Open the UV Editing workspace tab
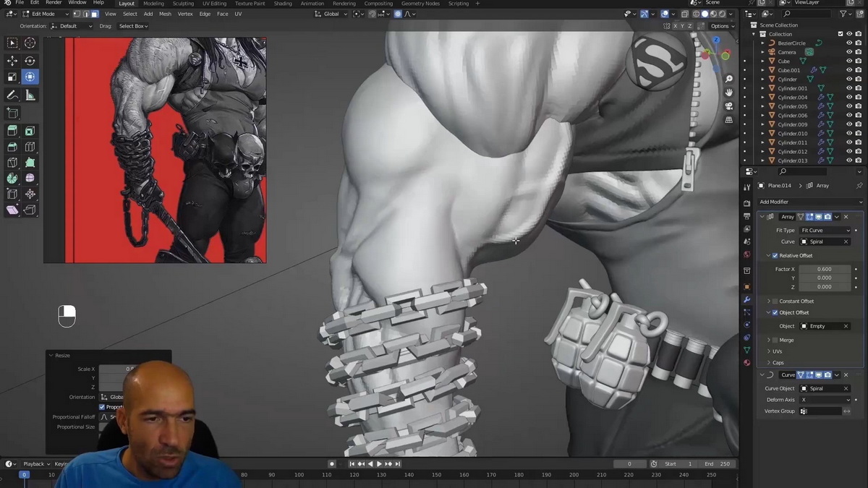This screenshot has height=488, width=868. click(x=214, y=3)
